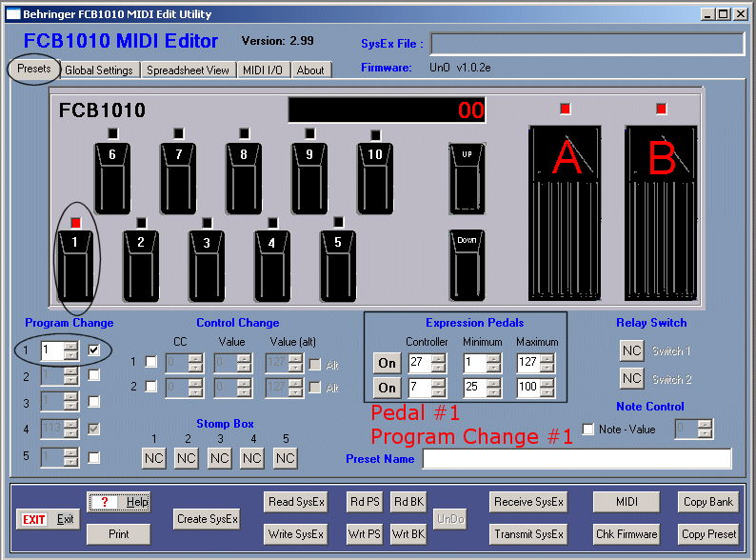This screenshot has width=756, height=560.
Task: Click the SysEx File path field
Action: coord(587,44)
